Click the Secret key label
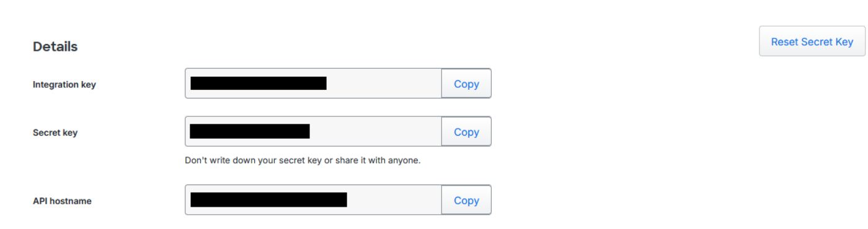Image resolution: width=868 pixels, height=229 pixels. 55,132
